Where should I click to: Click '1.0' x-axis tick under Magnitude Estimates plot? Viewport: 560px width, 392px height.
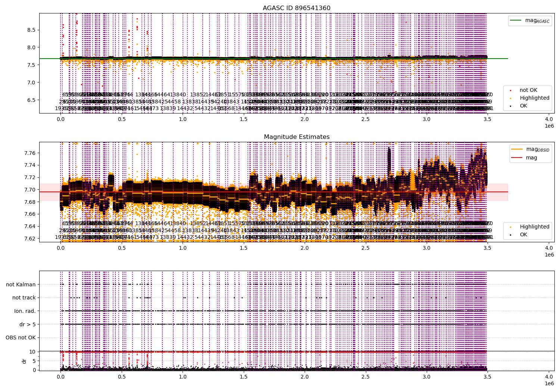(x=183, y=248)
